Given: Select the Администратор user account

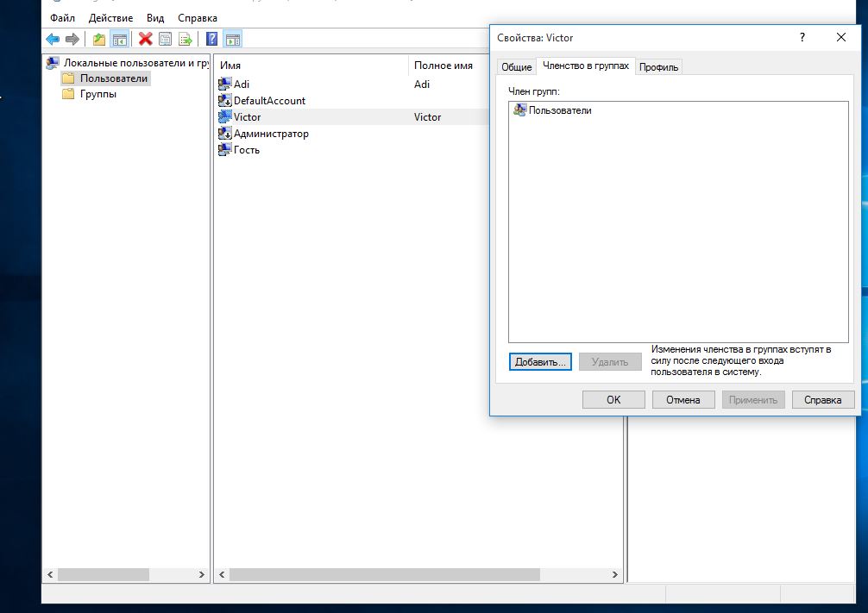Looking at the screenshot, I should (x=270, y=134).
